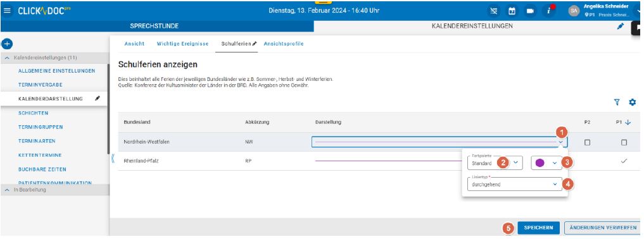The width and height of the screenshot is (644, 239).
Task: Open ALLGEMEINE EINSTELLUNGEN in sidebar
Action: (57, 71)
